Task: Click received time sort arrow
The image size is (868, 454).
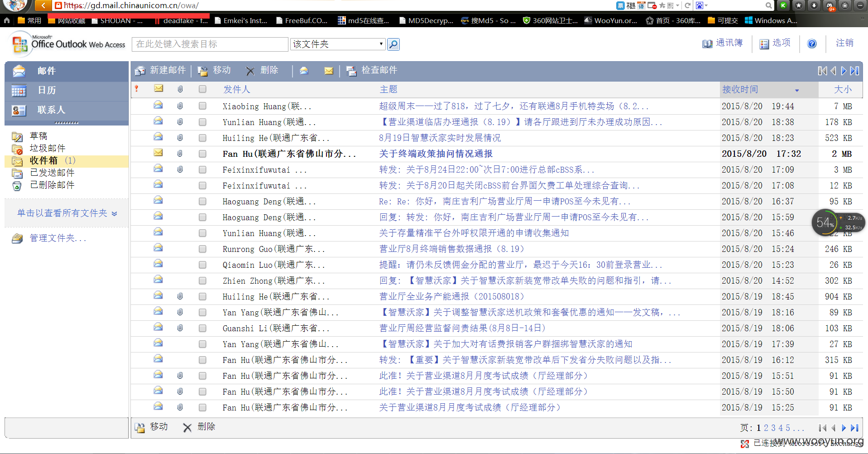Action: tap(797, 90)
